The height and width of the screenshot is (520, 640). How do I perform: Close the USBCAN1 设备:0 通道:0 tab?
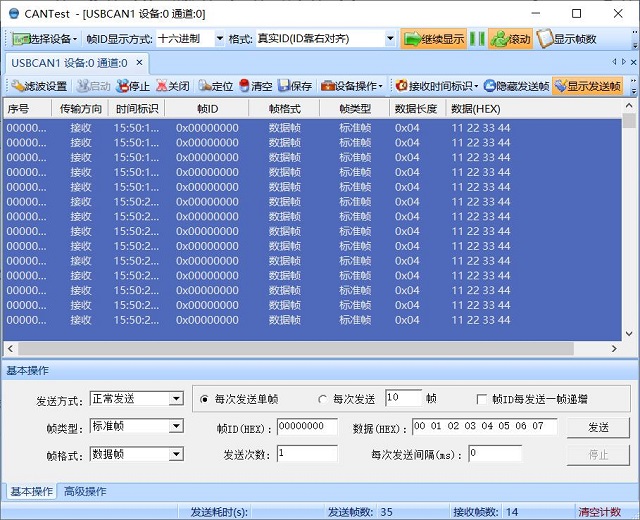[x=139, y=63]
